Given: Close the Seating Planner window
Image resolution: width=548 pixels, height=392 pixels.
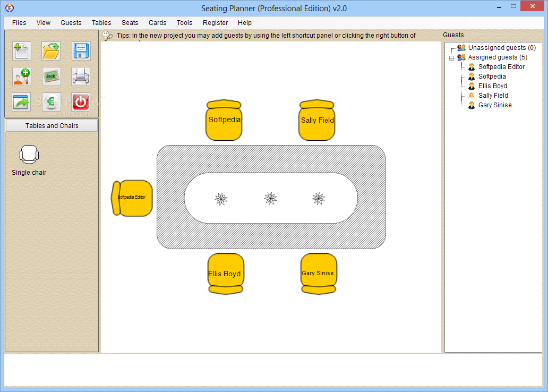Looking at the screenshot, I should pos(533,6).
